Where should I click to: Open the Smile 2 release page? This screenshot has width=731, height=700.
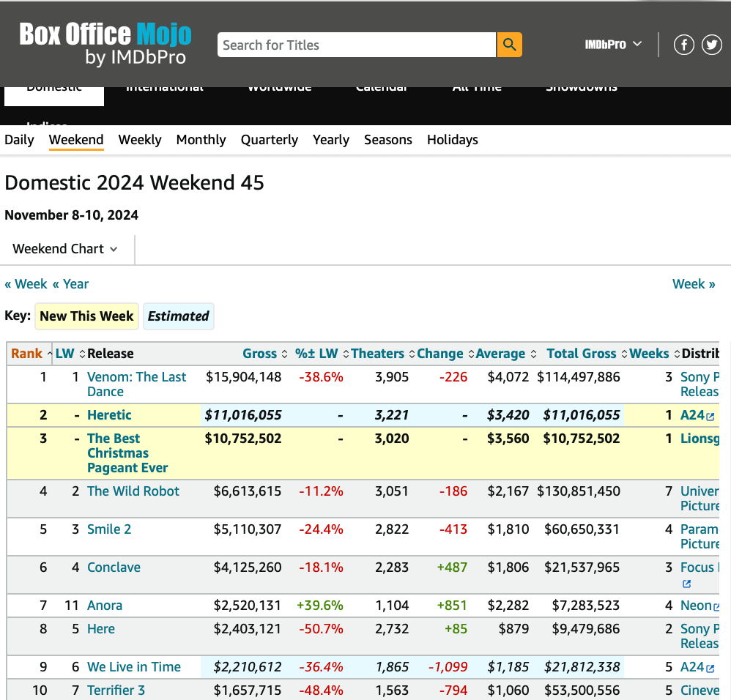109,529
